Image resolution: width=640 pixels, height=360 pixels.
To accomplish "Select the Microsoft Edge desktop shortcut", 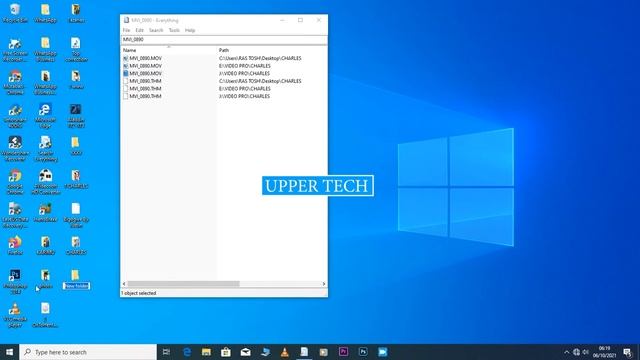I will tap(45, 116).
